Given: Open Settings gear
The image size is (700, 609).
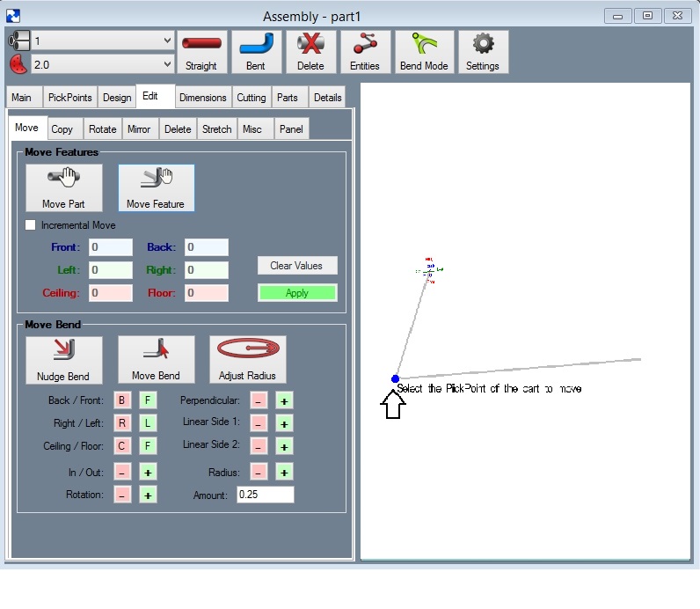Looking at the screenshot, I should click(483, 52).
